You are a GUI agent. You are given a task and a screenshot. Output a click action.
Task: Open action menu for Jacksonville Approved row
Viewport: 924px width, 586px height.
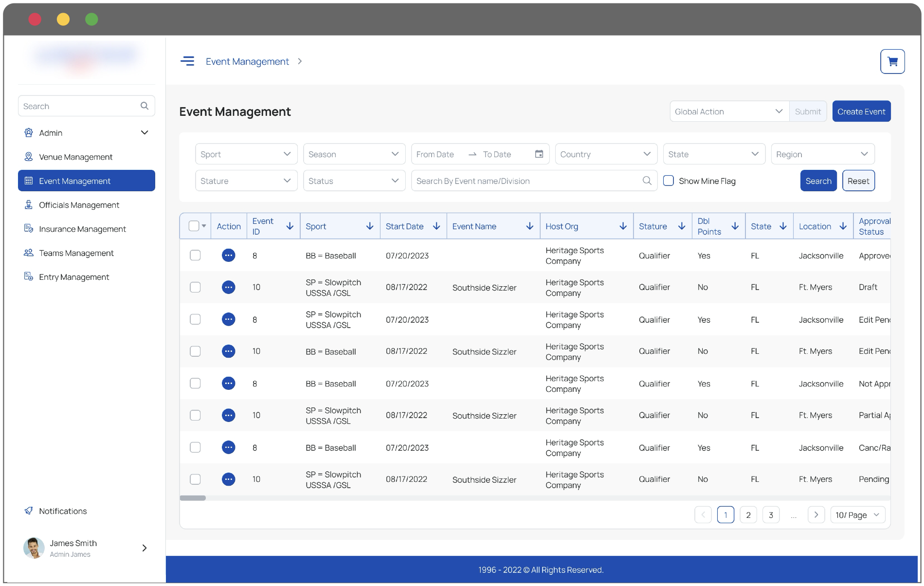[x=228, y=255]
